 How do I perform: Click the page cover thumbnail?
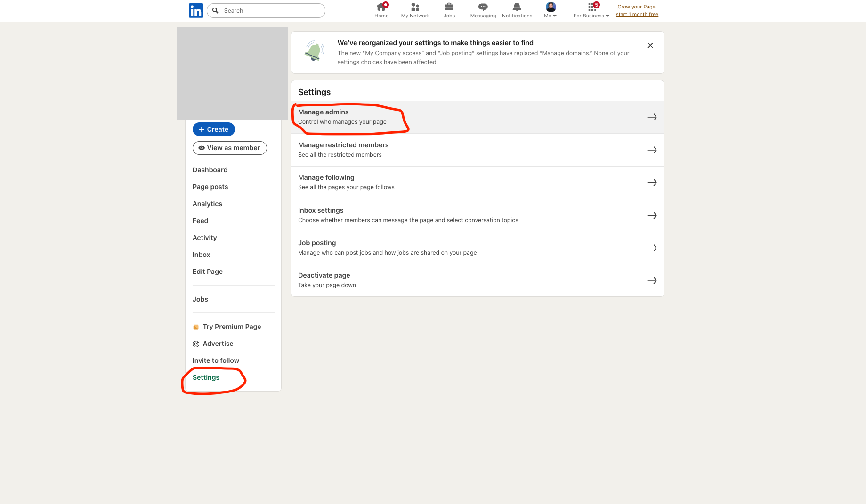click(x=232, y=73)
